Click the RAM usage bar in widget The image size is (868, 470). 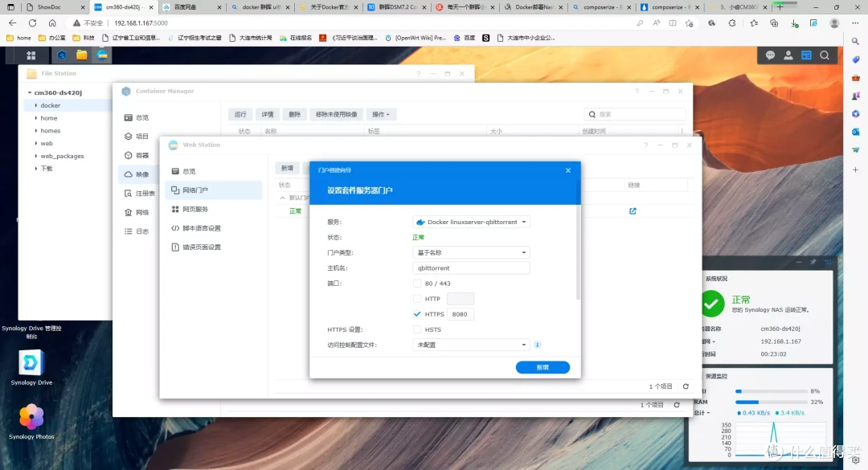[x=771, y=402]
